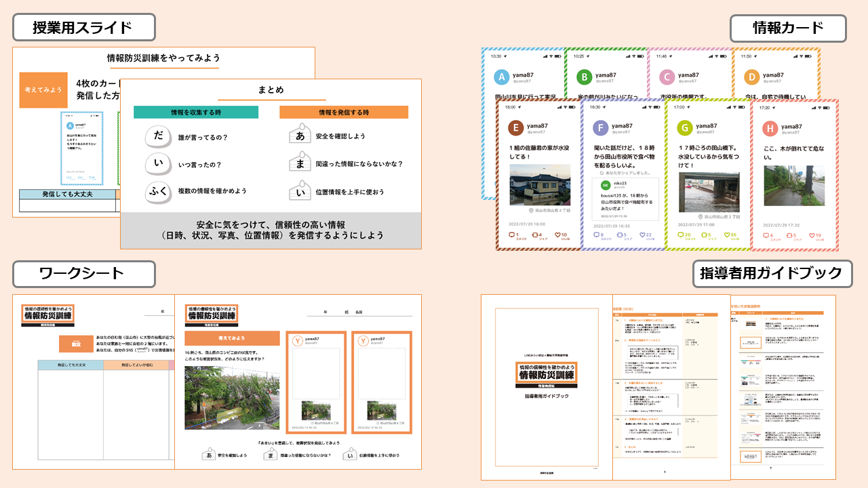The height and width of the screenshot is (488, 868).
Task: Click the 情報カード heading label
Action: [788, 28]
